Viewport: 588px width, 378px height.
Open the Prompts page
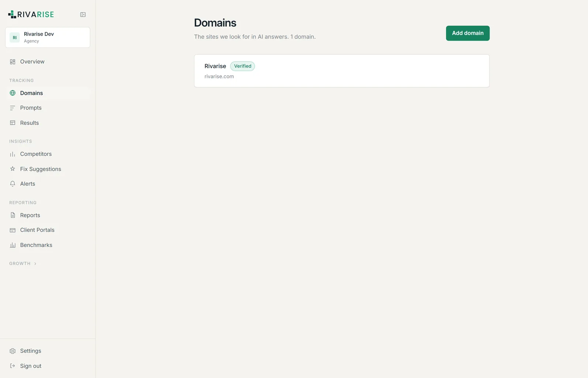48,108
